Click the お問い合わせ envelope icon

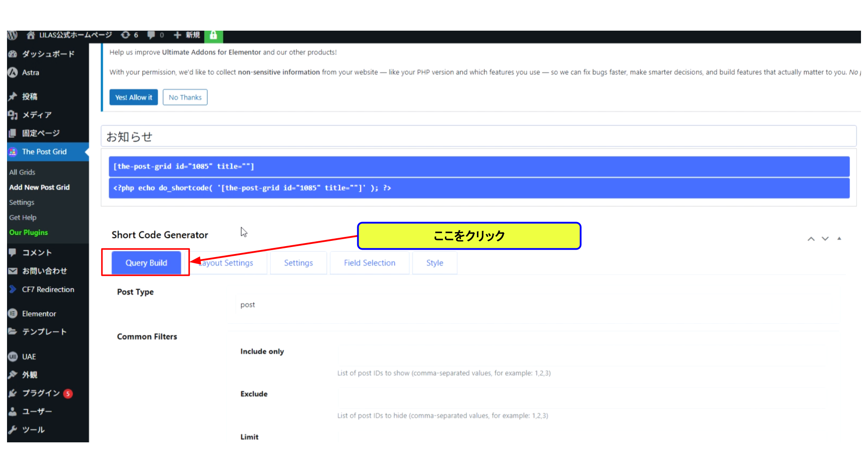coord(13,271)
